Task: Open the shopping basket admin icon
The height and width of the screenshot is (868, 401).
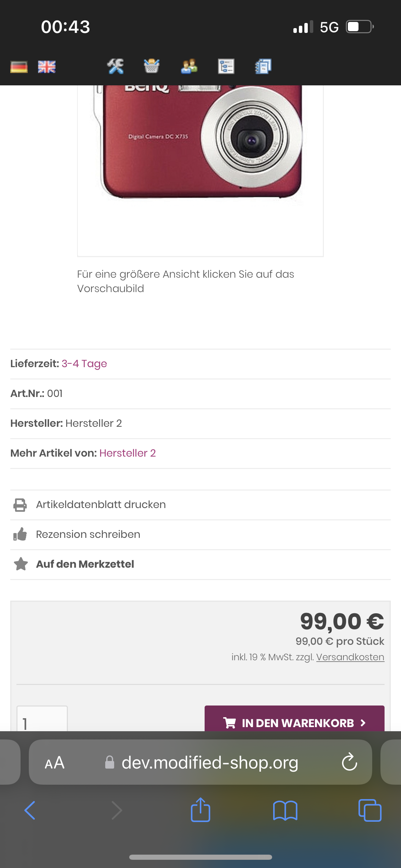Action: (x=151, y=66)
